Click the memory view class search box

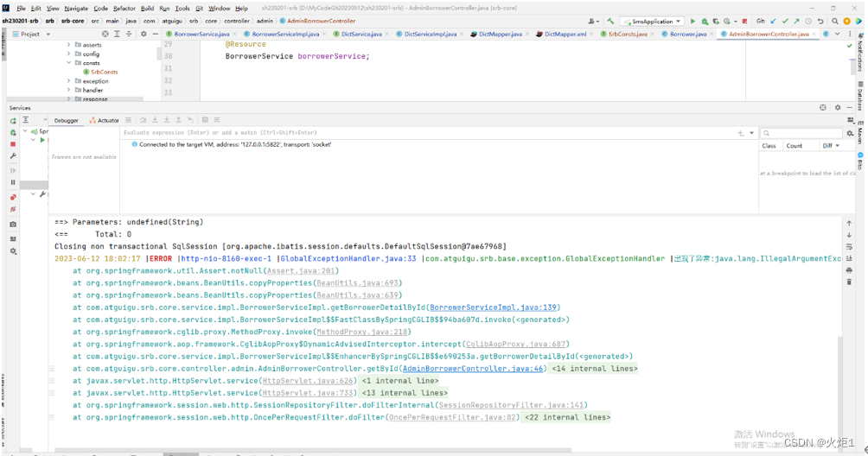pyautogui.click(x=801, y=133)
